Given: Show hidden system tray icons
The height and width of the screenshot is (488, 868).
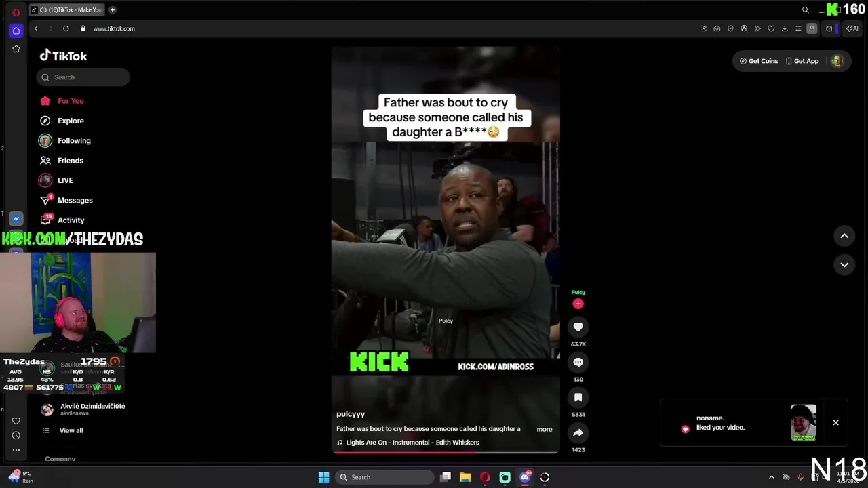Looking at the screenshot, I should (x=771, y=477).
